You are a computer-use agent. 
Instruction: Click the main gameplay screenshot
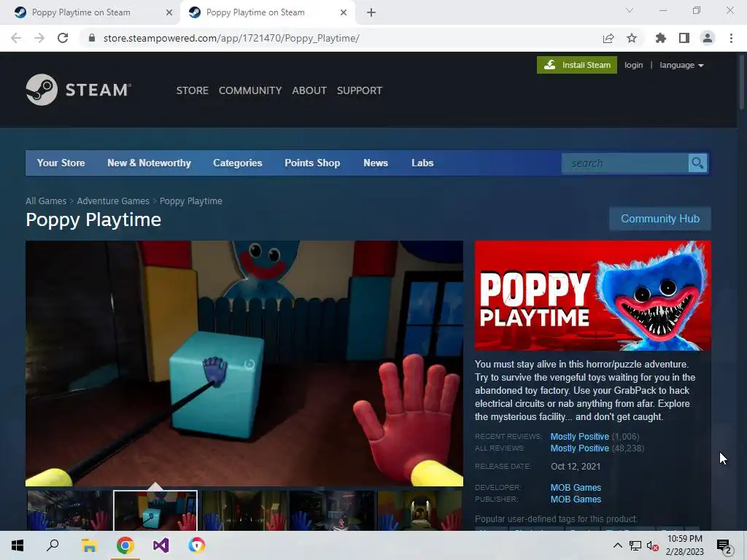(244, 363)
